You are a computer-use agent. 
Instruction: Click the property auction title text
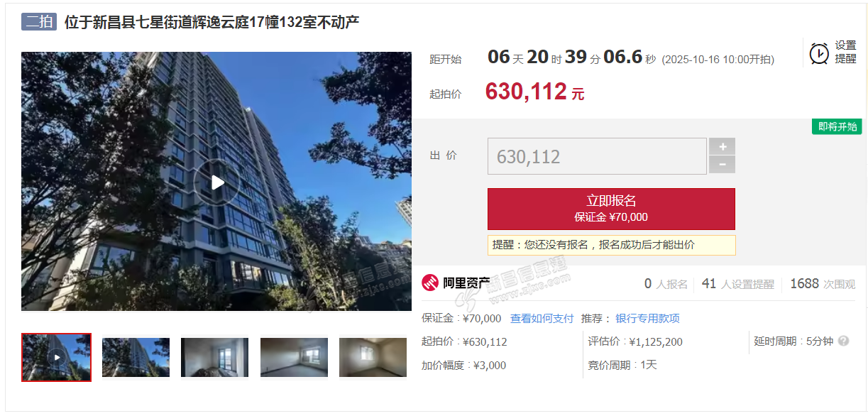pyautogui.click(x=212, y=22)
